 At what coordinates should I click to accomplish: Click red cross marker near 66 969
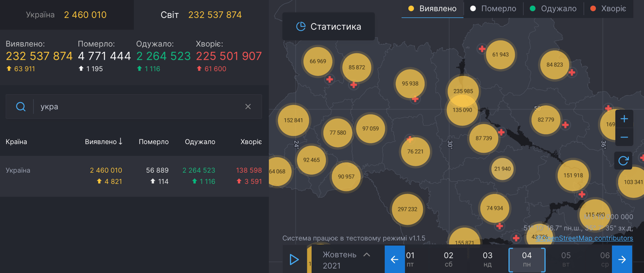(x=330, y=79)
